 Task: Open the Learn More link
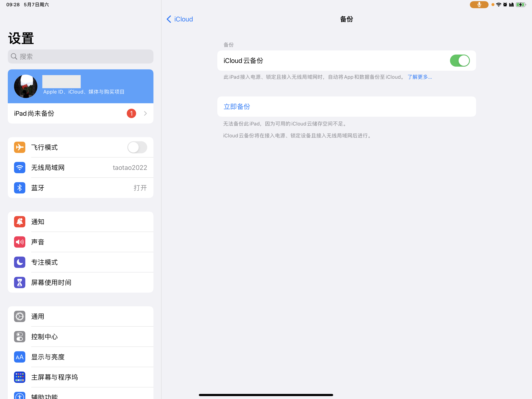point(419,77)
